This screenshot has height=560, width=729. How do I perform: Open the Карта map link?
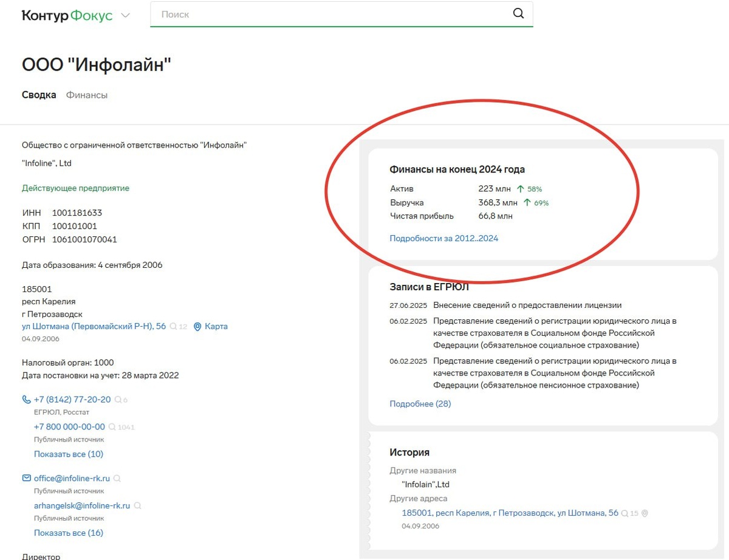click(x=216, y=326)
